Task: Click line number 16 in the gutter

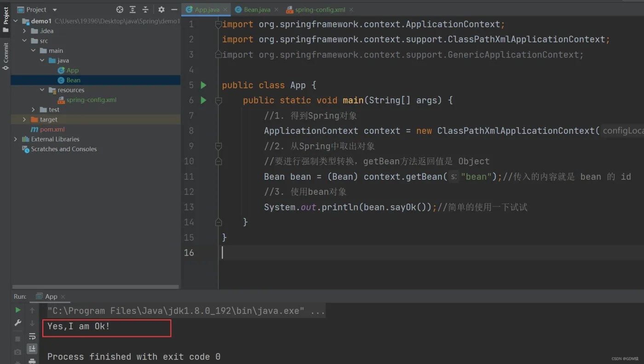Action: tap(189, 253)
